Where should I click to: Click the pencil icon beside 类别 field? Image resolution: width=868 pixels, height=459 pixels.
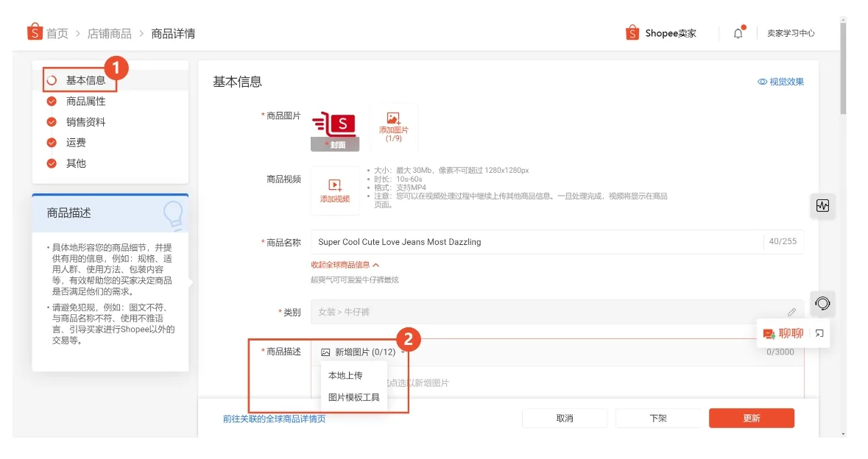[791, 312]
